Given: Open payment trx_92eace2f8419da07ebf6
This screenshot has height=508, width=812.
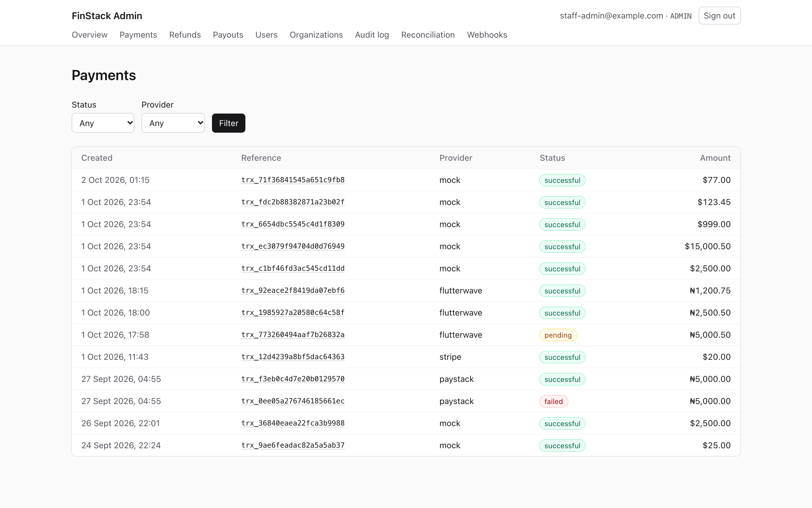Looking at the screenshot, I should (x=293, y=291).
